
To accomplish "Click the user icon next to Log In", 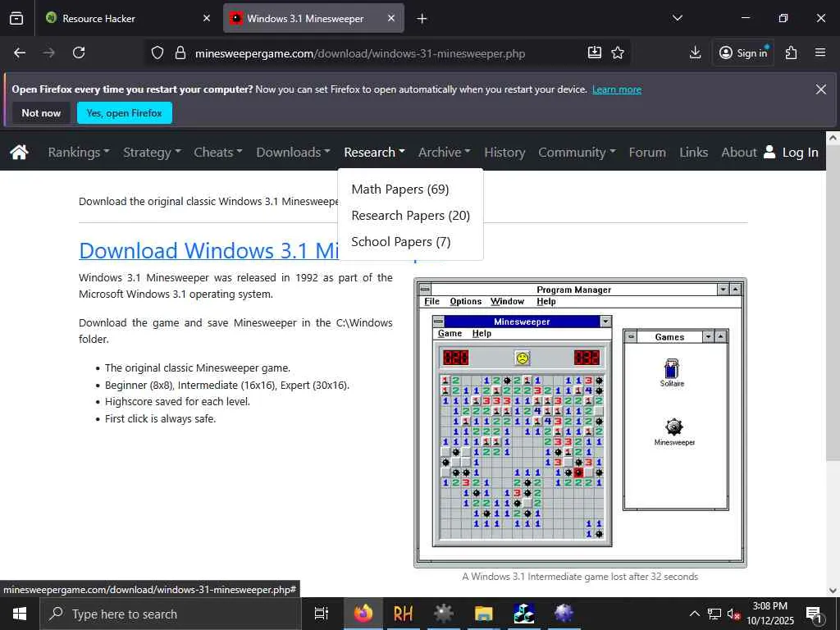I will pyautogui.click(x=769, y=152).
